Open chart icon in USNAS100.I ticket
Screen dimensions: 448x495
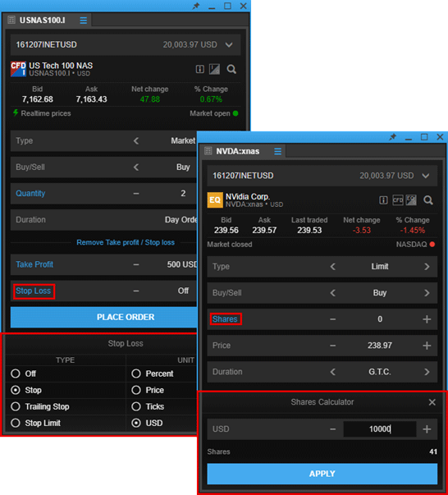click(214, 69)
